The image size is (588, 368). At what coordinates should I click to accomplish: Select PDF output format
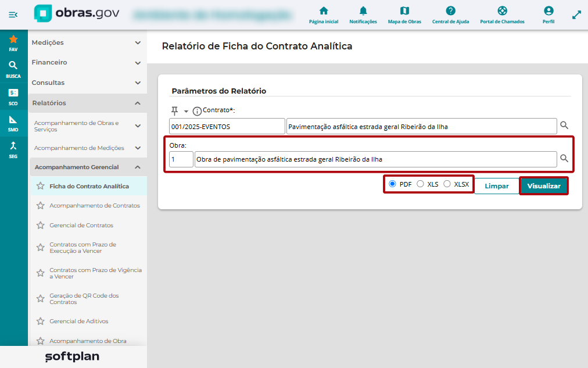[x=392, y=184]
